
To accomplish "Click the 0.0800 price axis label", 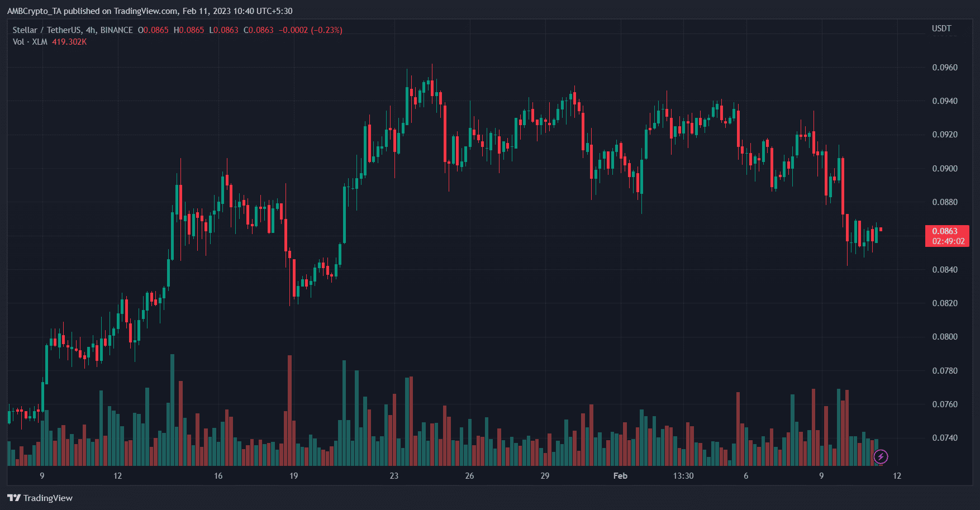I will pyautogui.click(x=945, y=337).
